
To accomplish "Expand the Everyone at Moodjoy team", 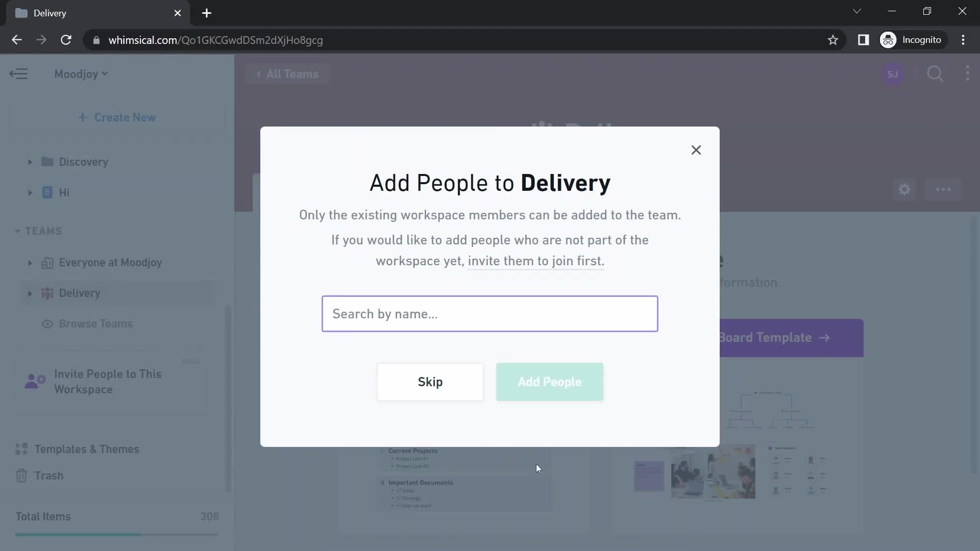I will 29,262.
